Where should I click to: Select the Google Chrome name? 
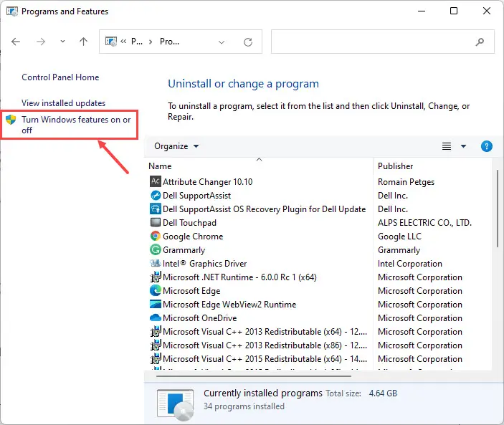click(x=193, y=237)
